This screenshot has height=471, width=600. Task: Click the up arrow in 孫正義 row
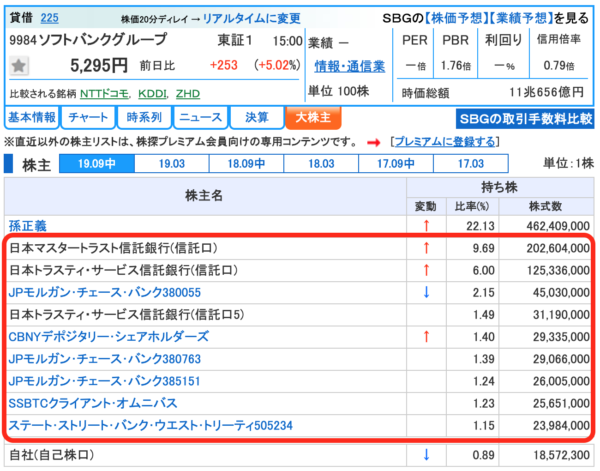tap(426, 226)
